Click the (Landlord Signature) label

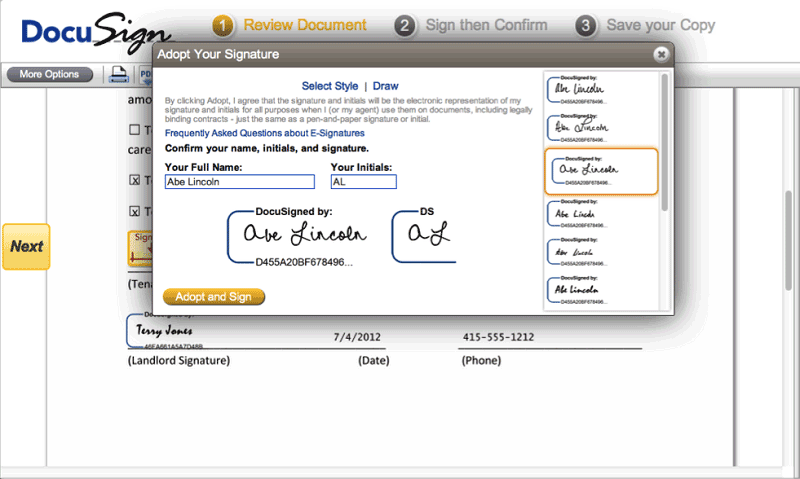[179, 361]
